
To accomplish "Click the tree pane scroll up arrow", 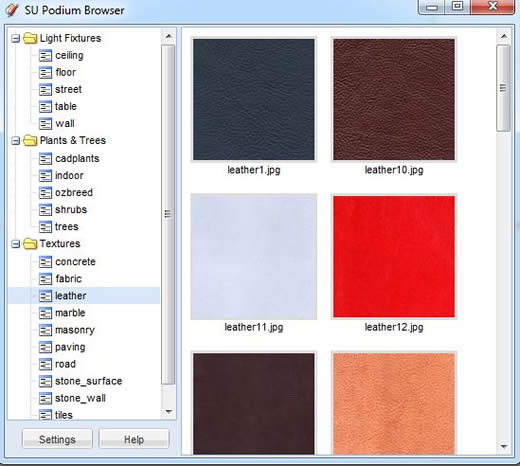I will click(x=169, y=36).
